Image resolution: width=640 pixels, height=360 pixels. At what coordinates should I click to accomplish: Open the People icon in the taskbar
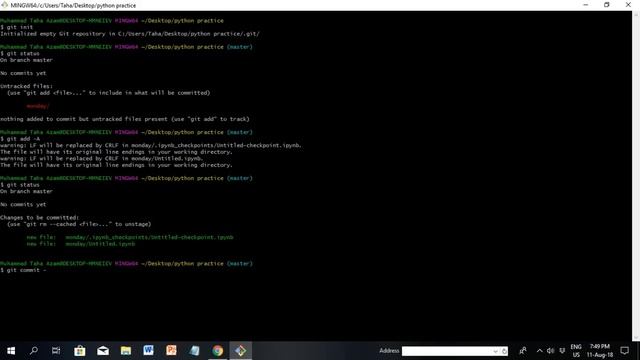pyautogui.click(x=523, y=351)
